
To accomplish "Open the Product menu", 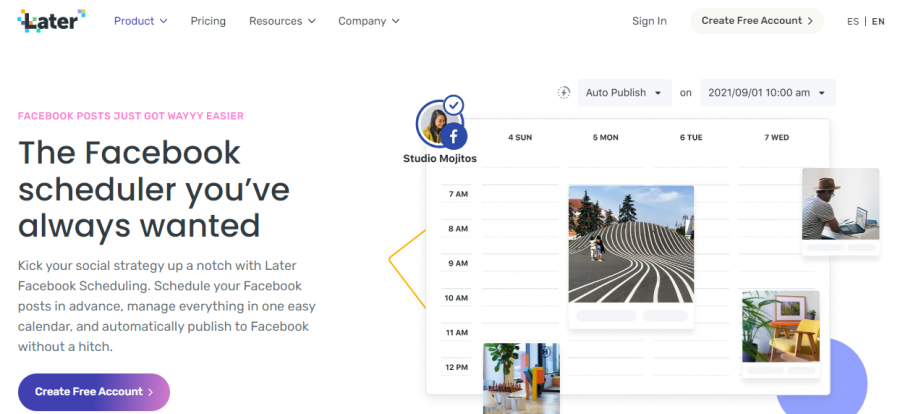I will click(141, 21).
